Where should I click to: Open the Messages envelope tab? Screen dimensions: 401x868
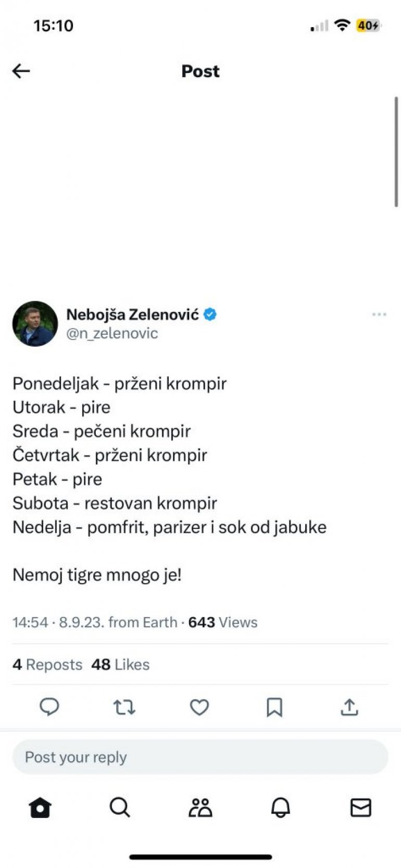click(x=360, y=808)
